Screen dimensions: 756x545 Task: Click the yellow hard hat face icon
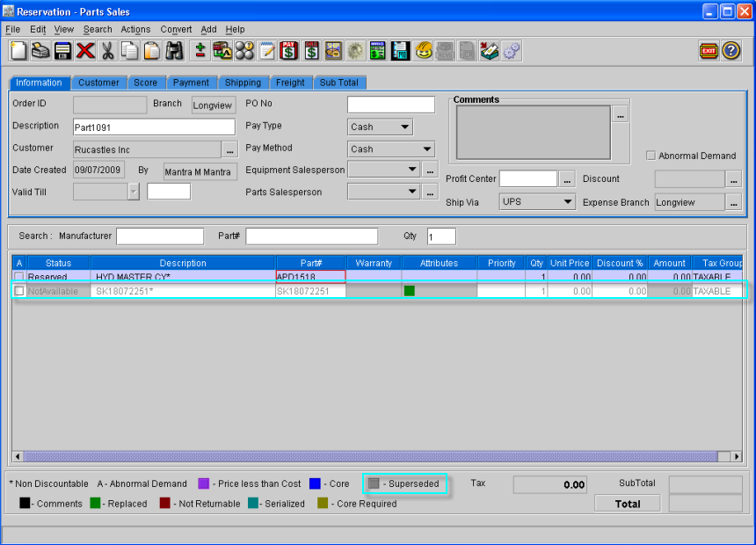[424, 51]
